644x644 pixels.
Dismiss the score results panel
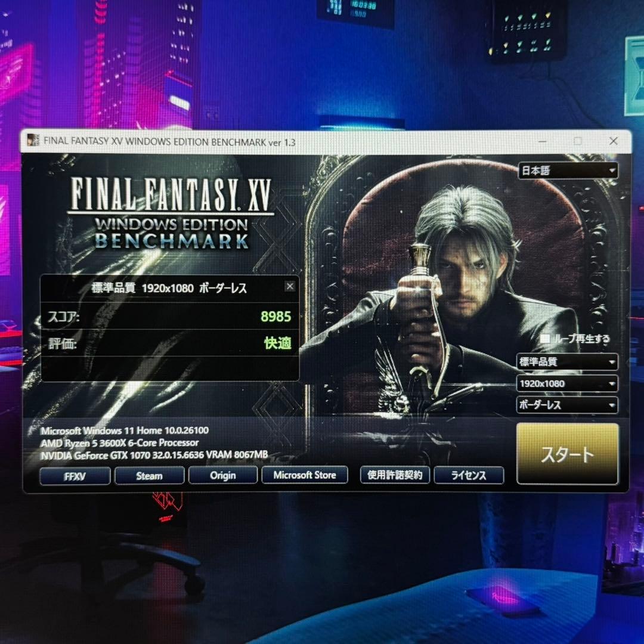point(290,286)
